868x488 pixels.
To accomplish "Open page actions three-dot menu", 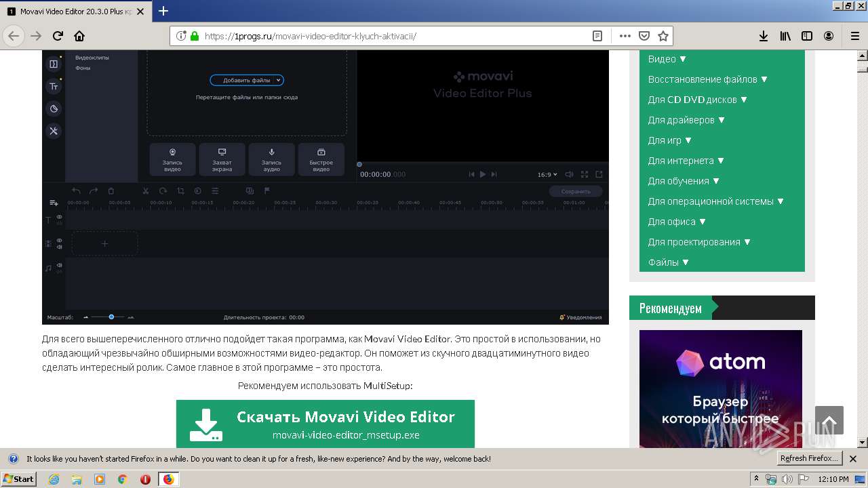I will point(625,36).
